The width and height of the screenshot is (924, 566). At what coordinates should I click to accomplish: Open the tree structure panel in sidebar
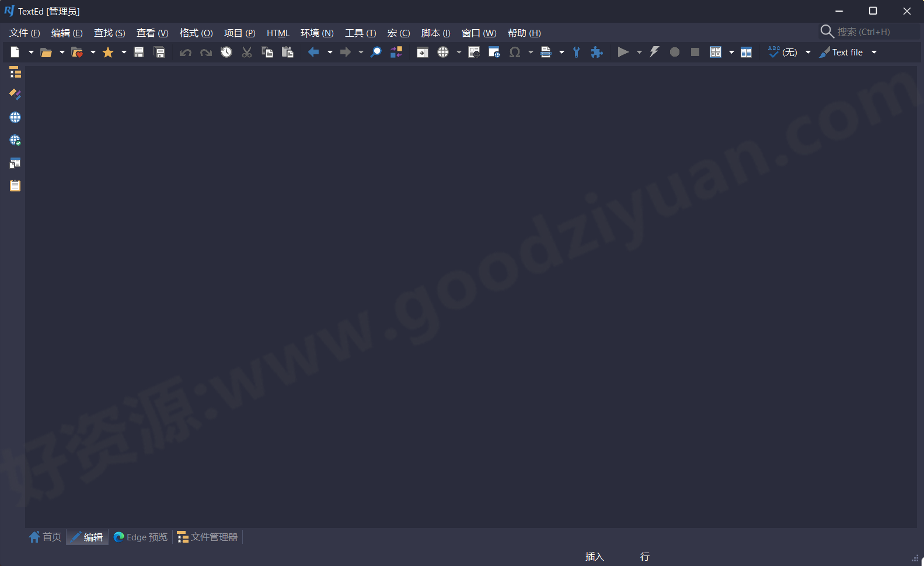coord(15,72)
